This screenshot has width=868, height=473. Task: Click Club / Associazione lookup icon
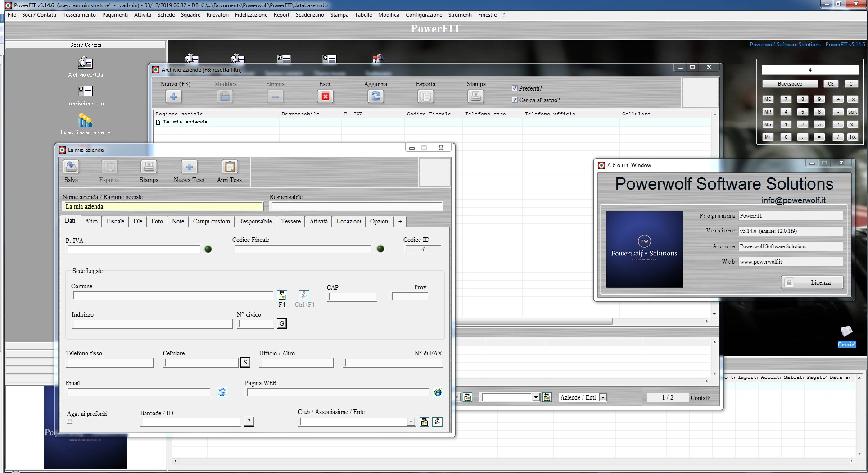pos(424,422)
